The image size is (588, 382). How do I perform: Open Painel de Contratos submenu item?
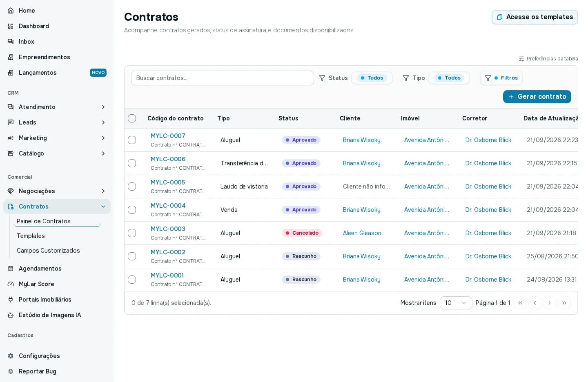click(57, 221)
